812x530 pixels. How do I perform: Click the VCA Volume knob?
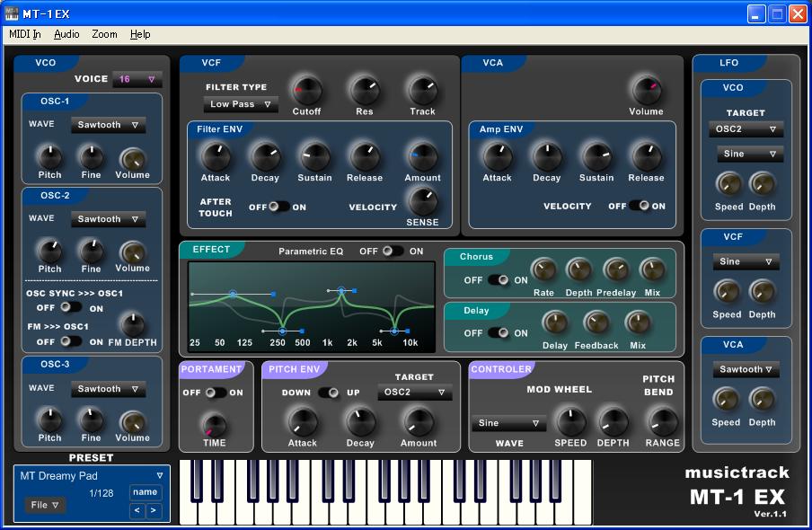coord(646,90)
